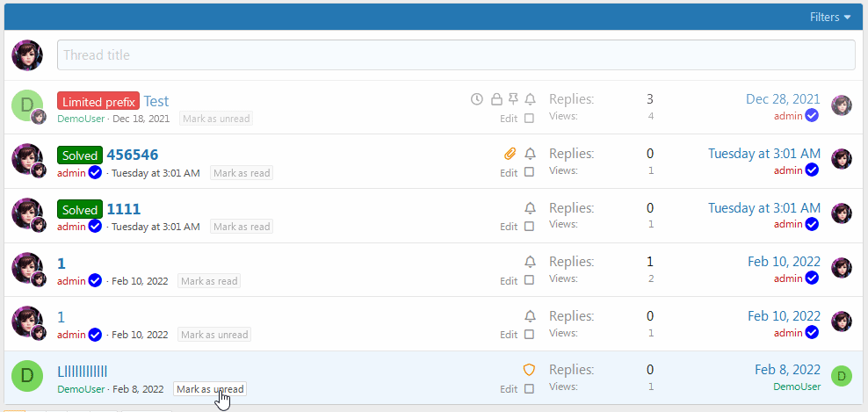Screen dimensions: 868x412
Task: Click the Solved prefix label on thread 456546
Action: coord(80,155)
